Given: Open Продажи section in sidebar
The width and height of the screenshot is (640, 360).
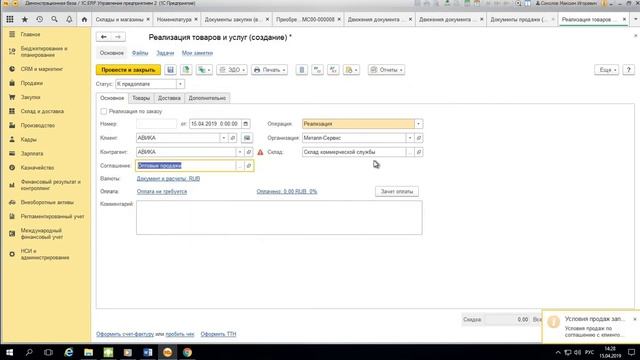Looking at the screenshot, I should point(32,83).
